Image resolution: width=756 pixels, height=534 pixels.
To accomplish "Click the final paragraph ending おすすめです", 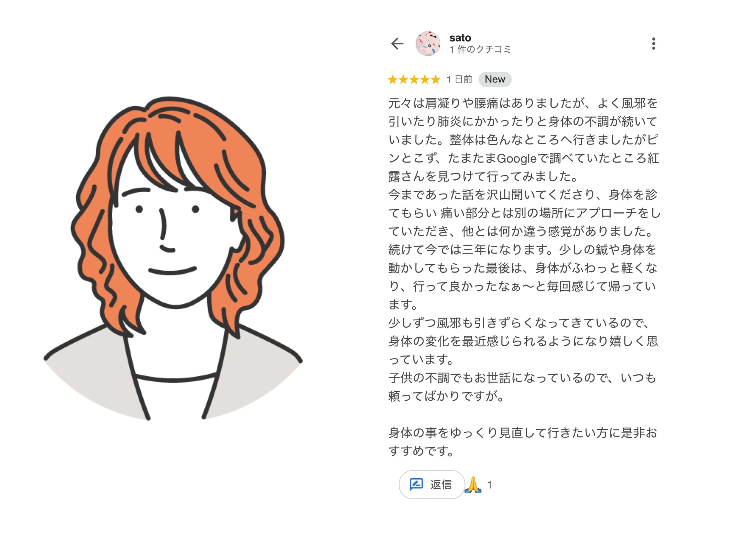I will tap(523, 442).
